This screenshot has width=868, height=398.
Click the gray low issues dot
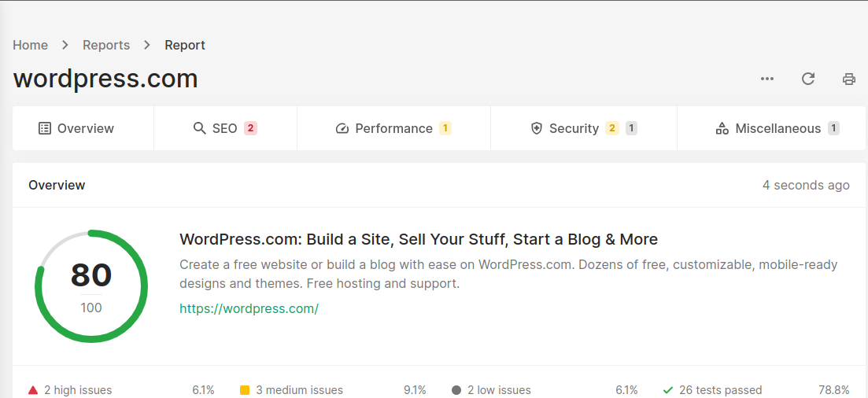point(456,390)
